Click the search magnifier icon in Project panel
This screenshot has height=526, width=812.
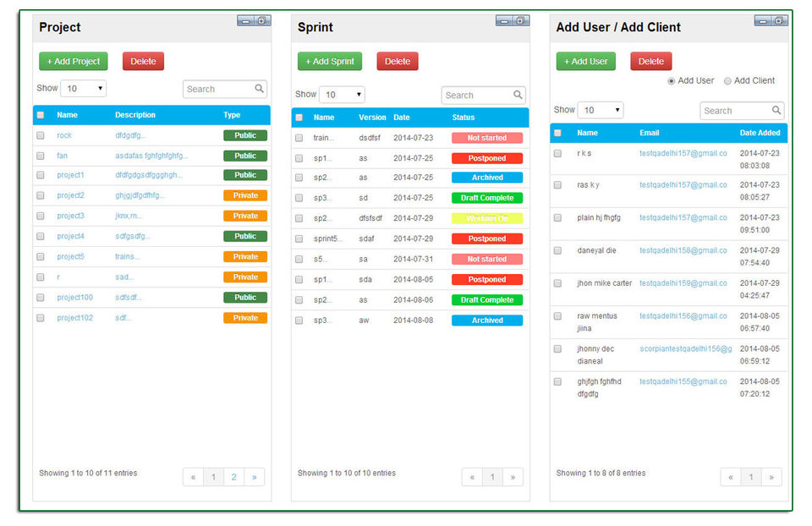[x=259, y=89]
